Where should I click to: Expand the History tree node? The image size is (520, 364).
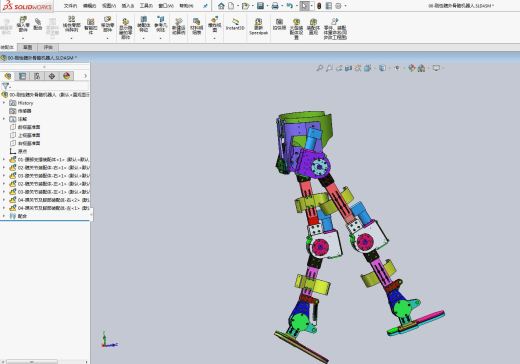pos(4,103)
